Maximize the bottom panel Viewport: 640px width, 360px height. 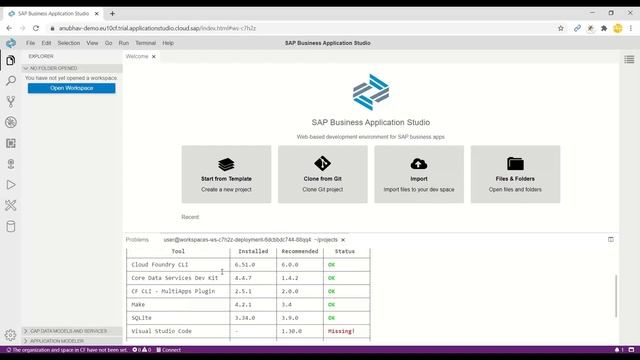[x=611, y=240]
